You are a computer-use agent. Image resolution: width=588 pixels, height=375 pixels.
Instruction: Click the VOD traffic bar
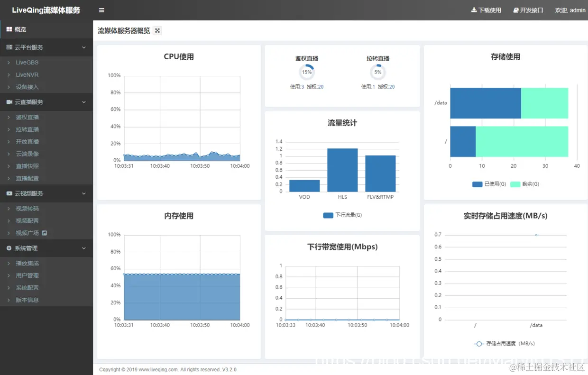[304, 186]
